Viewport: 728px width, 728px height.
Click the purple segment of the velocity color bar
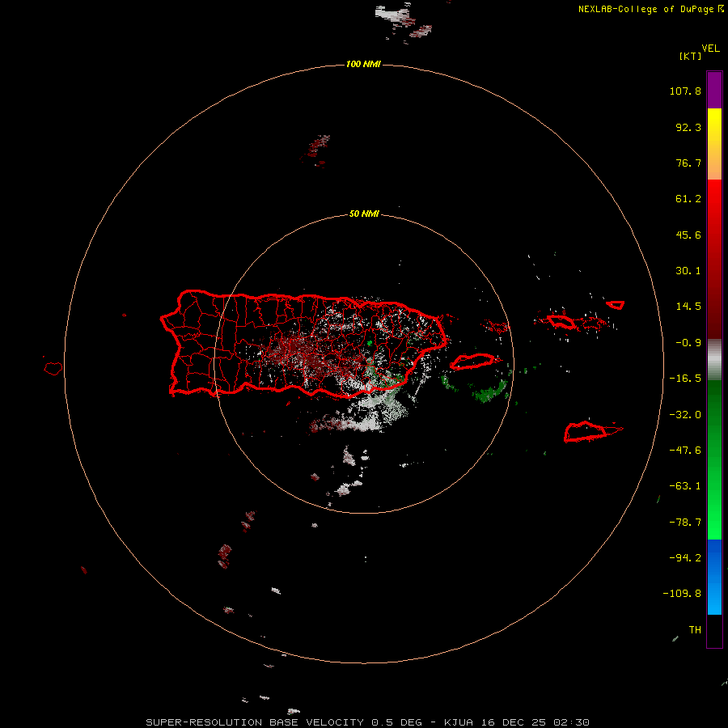pos(714,90)
